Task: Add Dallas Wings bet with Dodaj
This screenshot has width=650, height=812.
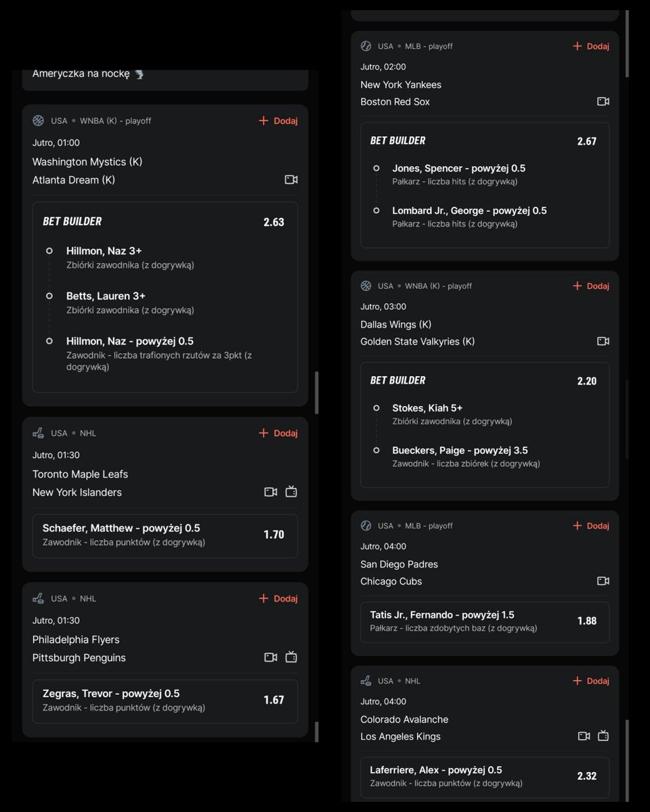Action: pos(591,286)
